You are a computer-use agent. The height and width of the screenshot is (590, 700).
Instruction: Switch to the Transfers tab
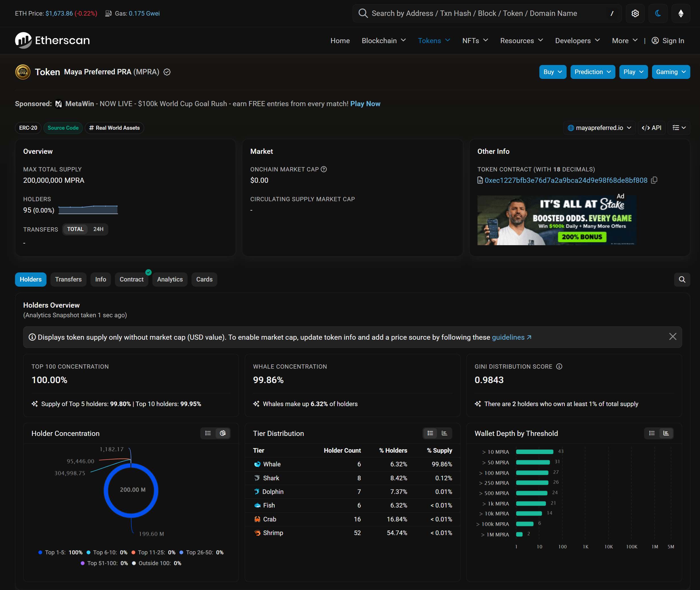tap(68, 280)
